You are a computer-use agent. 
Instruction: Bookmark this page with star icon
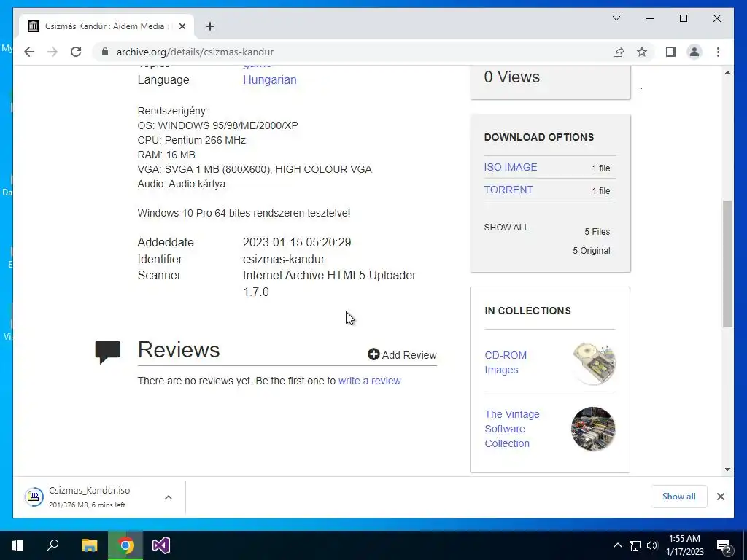point(642,52)
